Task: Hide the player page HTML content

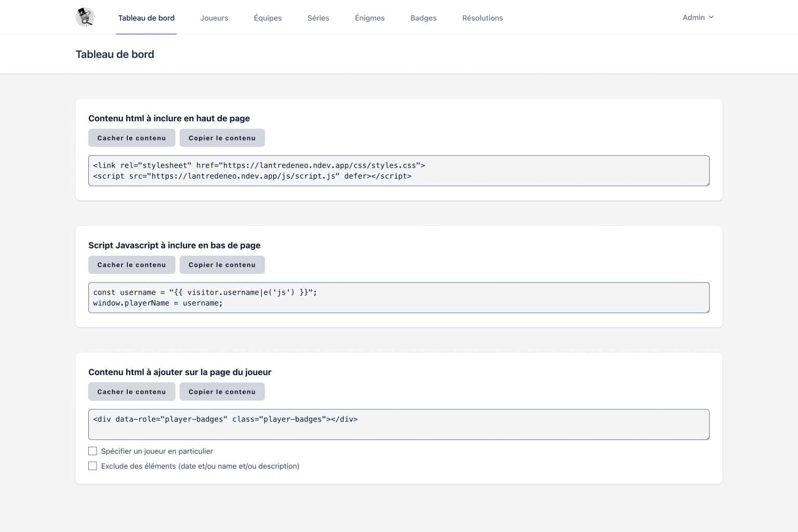Action: pyautogui.click(x=131, y=391)
